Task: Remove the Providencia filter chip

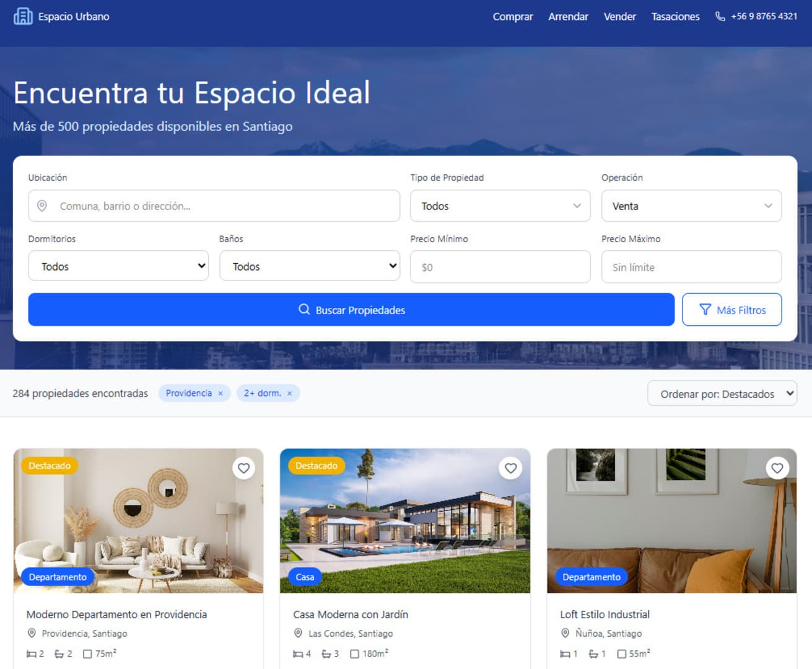Action: (220, 393)
